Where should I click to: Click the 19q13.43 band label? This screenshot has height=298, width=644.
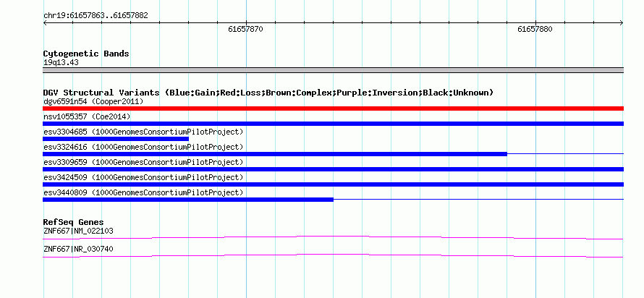[x=61, y=63]
